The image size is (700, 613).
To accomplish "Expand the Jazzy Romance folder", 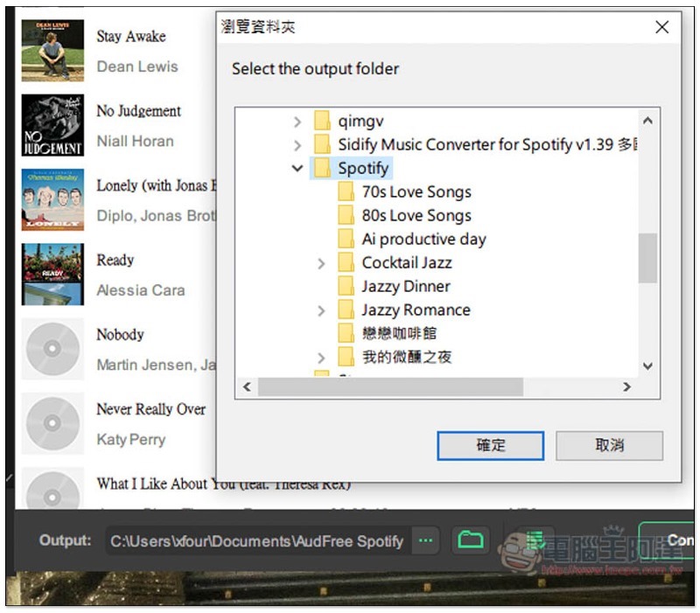I will 321,310.
